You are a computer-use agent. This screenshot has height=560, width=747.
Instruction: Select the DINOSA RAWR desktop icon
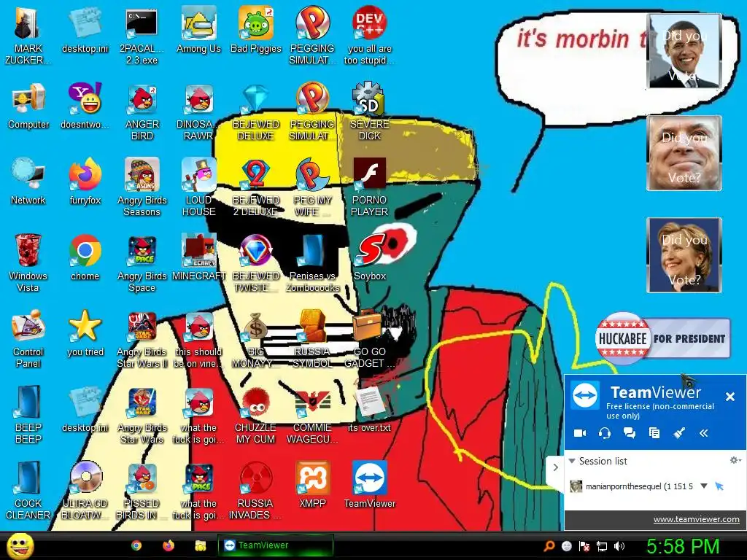[198, 112]
